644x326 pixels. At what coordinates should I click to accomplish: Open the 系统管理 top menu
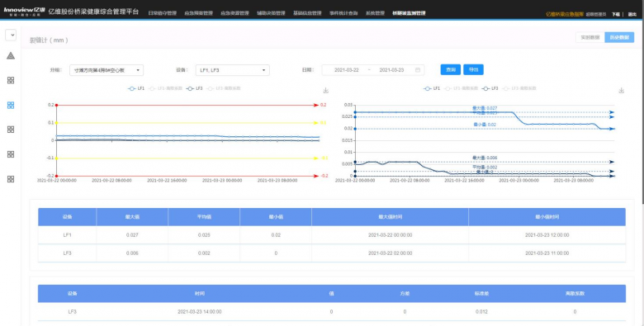pos(375,13)
